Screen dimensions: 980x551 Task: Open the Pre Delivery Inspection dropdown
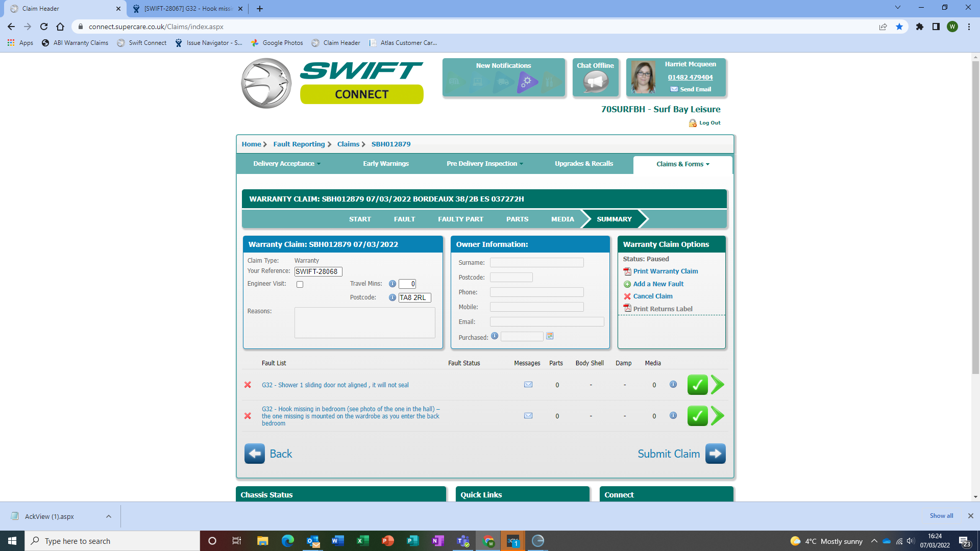click(x=484, y=164)
